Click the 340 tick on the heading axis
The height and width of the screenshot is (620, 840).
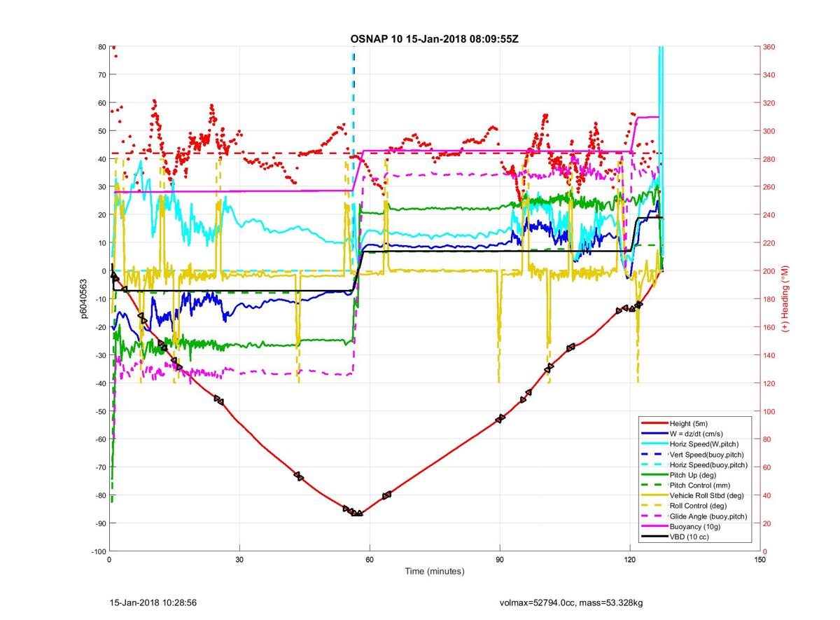coord(769,75)
